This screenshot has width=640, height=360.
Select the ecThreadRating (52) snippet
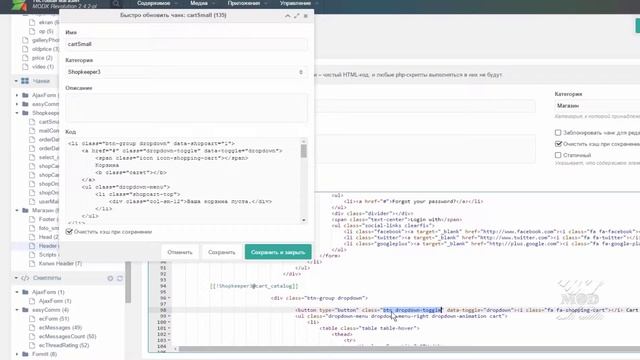pyautogui.click(x=64, y=345)
